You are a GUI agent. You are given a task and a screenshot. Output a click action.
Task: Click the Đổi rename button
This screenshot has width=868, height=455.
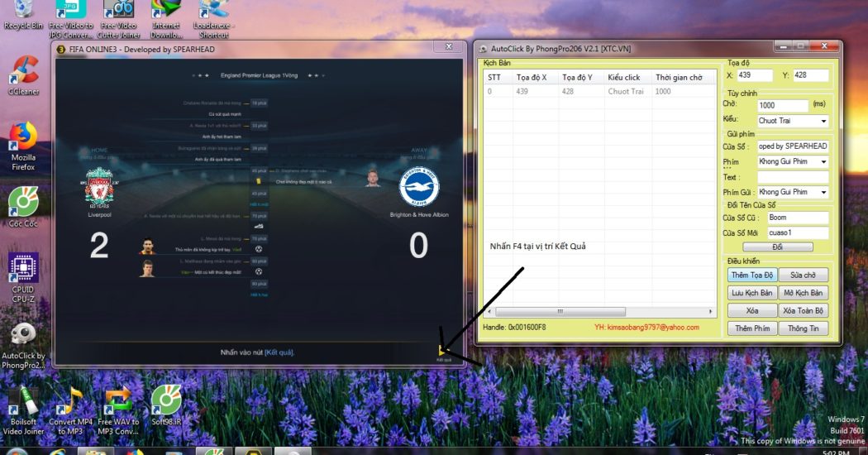pyautogui.click(x=777, y=247)
